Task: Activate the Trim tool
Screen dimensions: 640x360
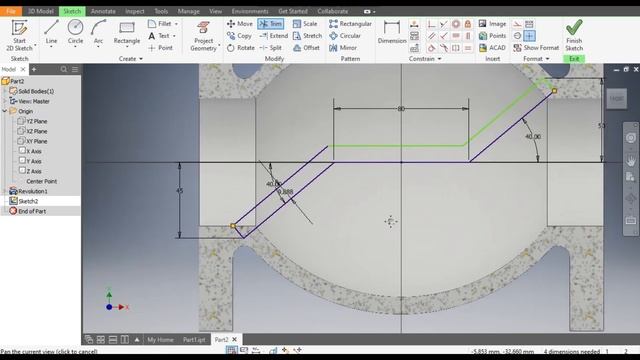Action: 271,24
